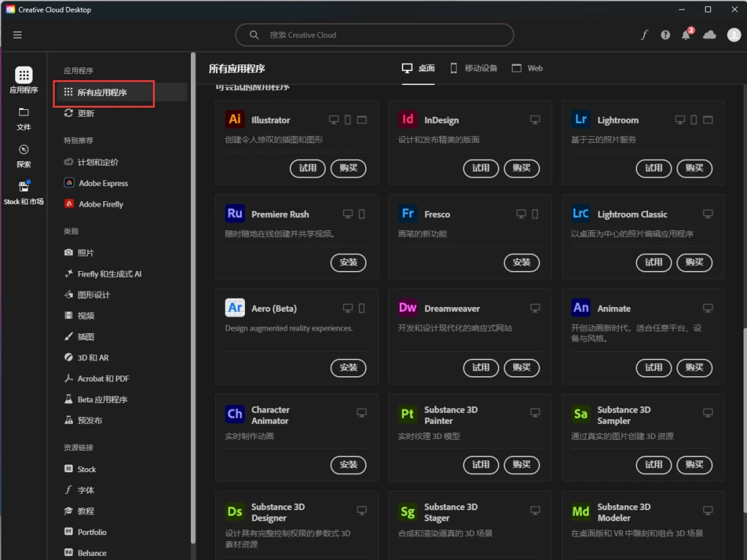Open the help question mark icon
Screen dimensions: 747x560
tap(665, 35)
